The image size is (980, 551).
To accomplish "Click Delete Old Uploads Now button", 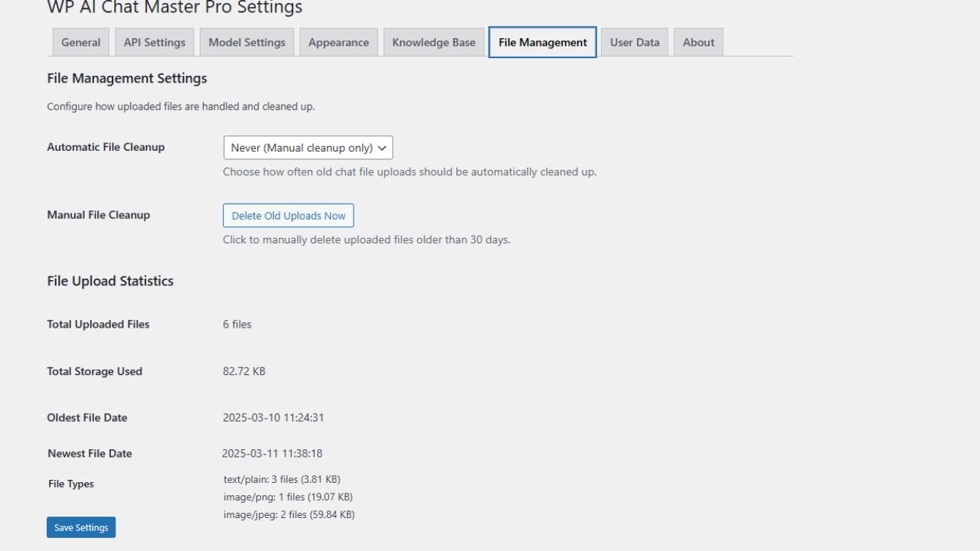I will [289, 216].
